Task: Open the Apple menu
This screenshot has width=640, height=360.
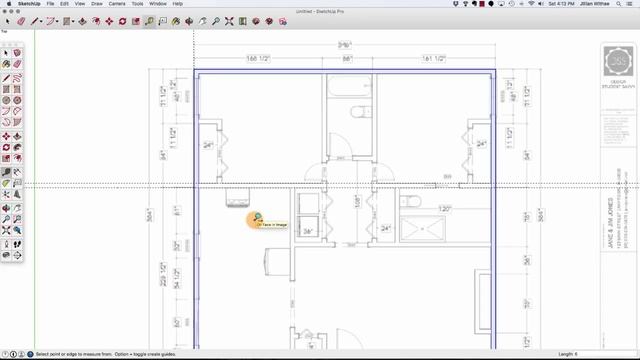Action: tap(9, 4)
